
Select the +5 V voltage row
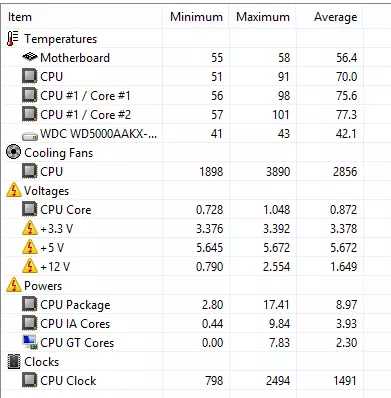(x=182, y=247)
